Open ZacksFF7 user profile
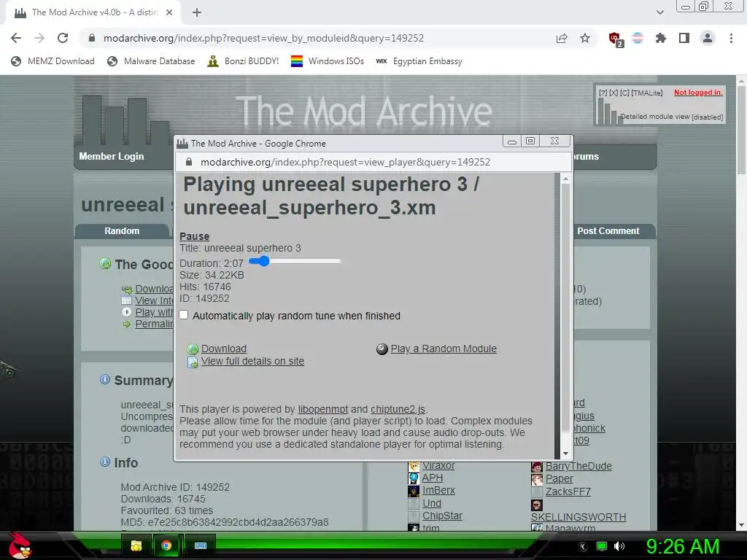Image resolution: width=747 pixels, height=560 pixels. pyautogui.click(x=568, y=491)
